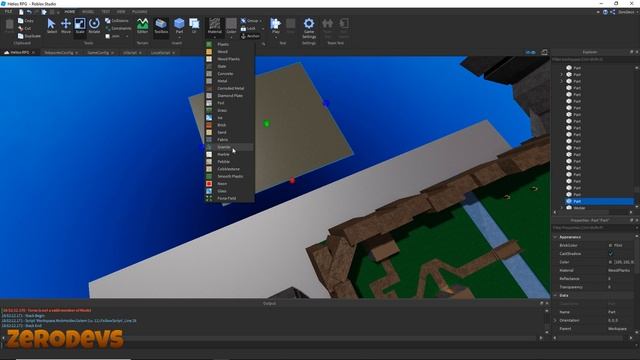Toggle the Anchor option
The width and height of the screenshot is (640, 360).
coord(250,36)
